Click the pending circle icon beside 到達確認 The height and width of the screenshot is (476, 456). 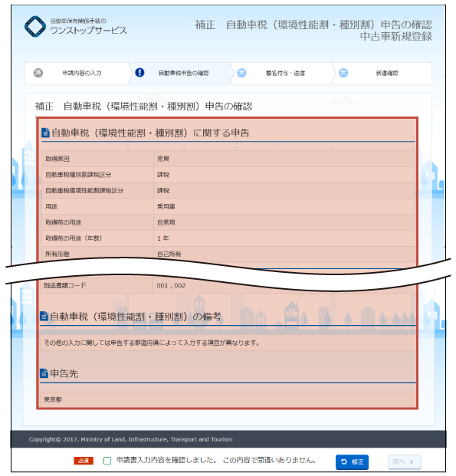343,73
